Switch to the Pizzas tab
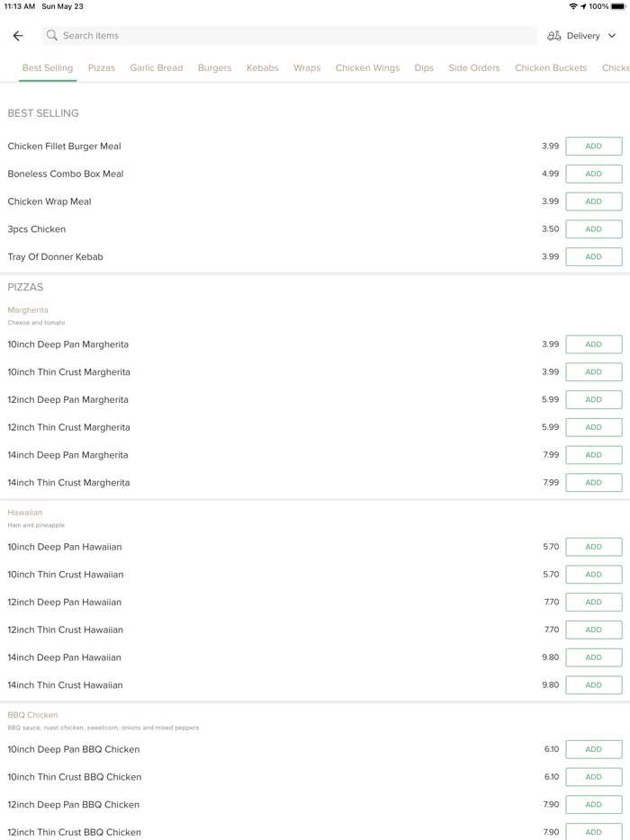The image size is (630, 840). click(x=102, y=68)
